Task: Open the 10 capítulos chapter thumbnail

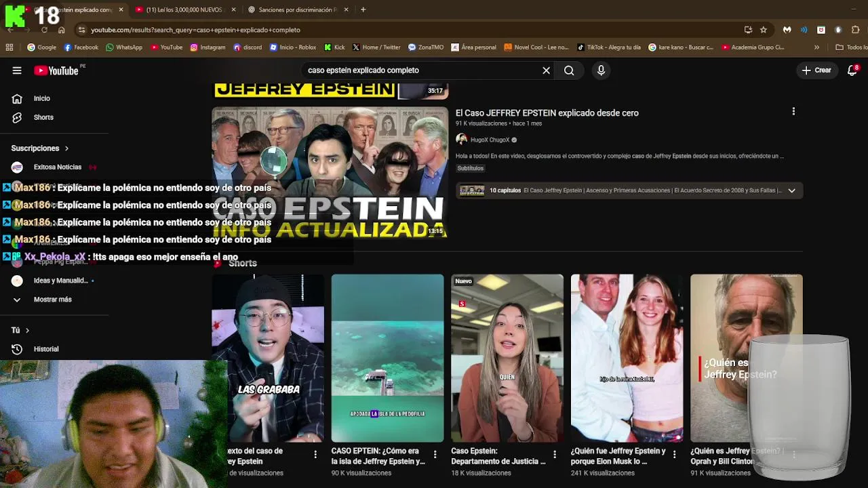Action: [472, 190]
